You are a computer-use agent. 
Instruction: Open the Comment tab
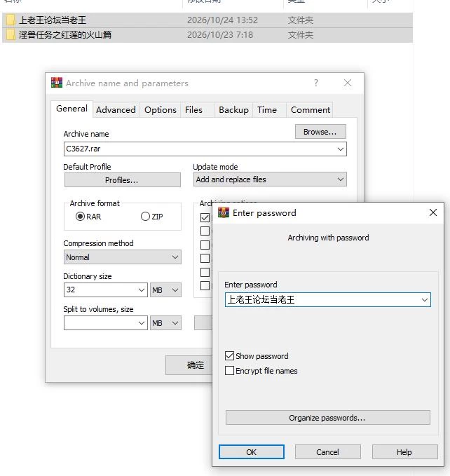(x=311, y=110)
